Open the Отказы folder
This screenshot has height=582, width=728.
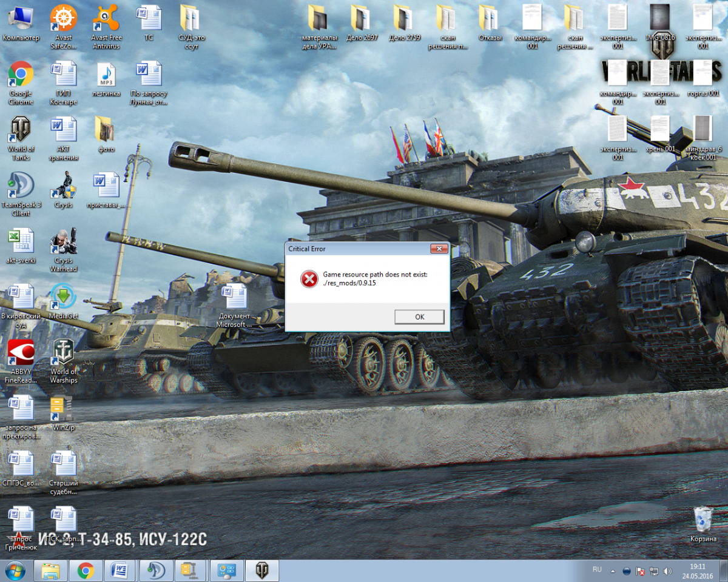pyautogui.click(x=490, y=24)
